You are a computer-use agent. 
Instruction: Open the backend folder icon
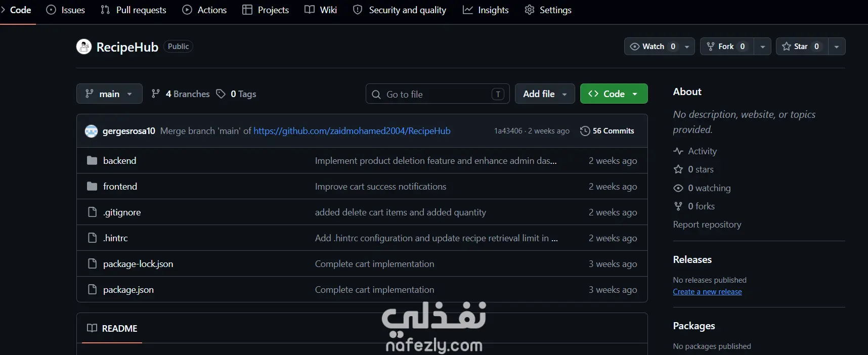92,160
